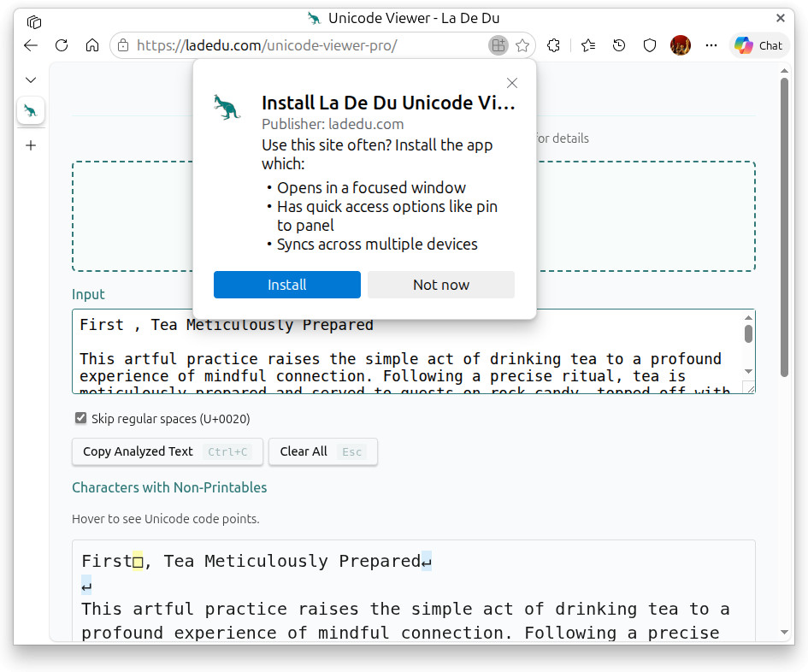Open the user profile avatar
Viewport: 808px width, 672px height.
tap(681, 45)
